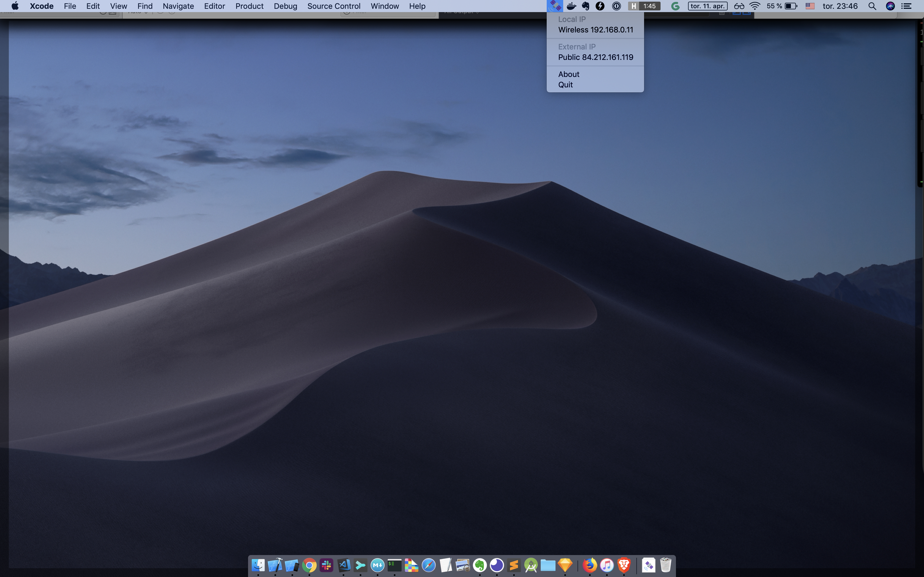
Task: Open the 1Password menu bar icon
Action: click(x=616, y=6)
